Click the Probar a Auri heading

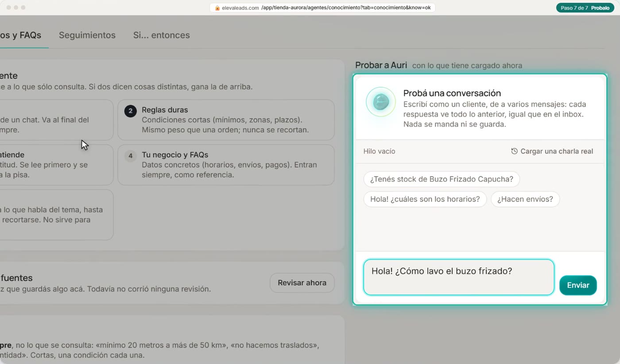(381, 66)
